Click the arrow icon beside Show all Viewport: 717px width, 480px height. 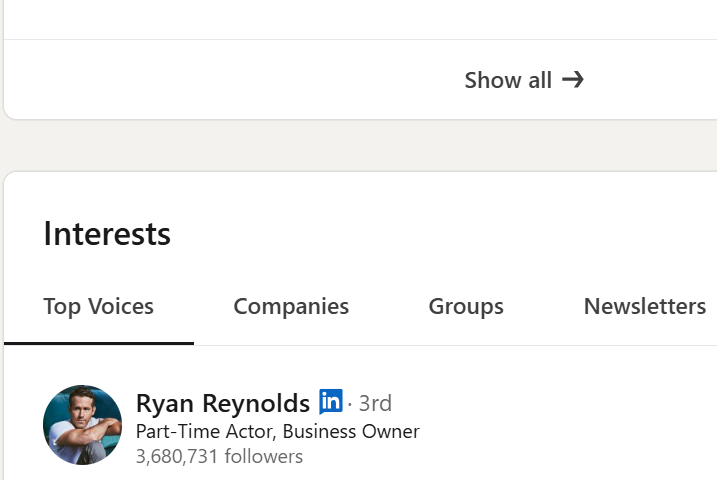click(x=573, y=80)
